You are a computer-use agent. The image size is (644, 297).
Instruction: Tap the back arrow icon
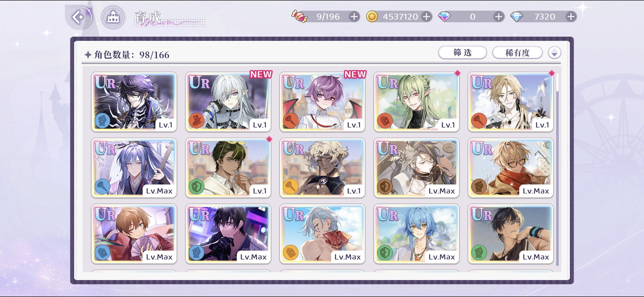point(79,17)
